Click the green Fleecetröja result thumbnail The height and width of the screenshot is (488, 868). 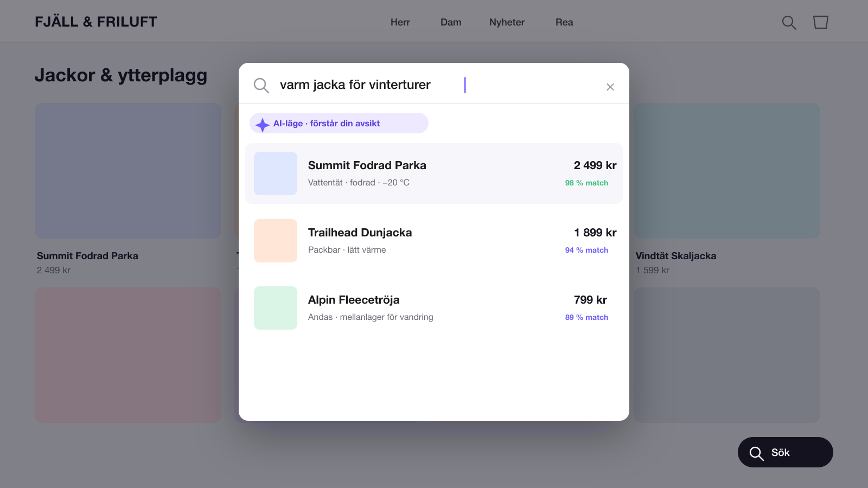pyautogui.click(x=276, y=308)
